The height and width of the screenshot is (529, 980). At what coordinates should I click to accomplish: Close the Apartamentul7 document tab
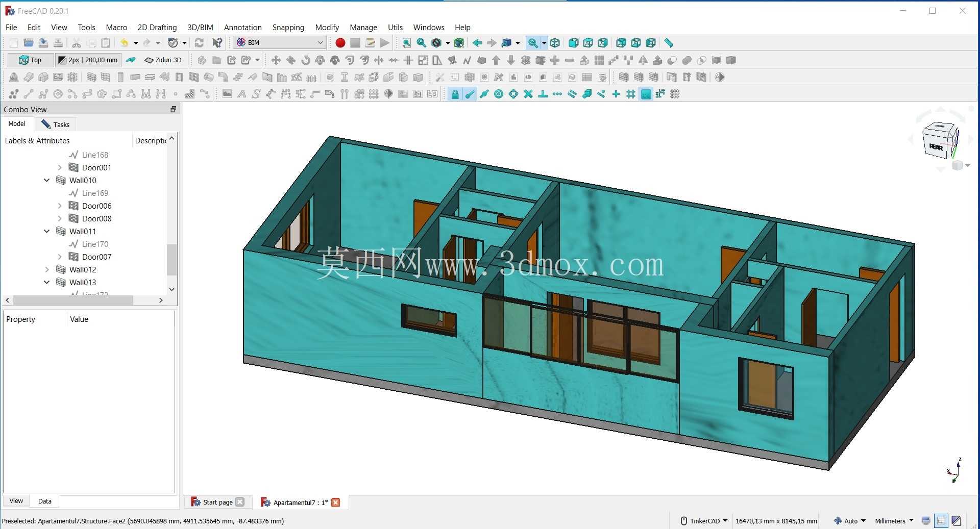pos(335,502)
